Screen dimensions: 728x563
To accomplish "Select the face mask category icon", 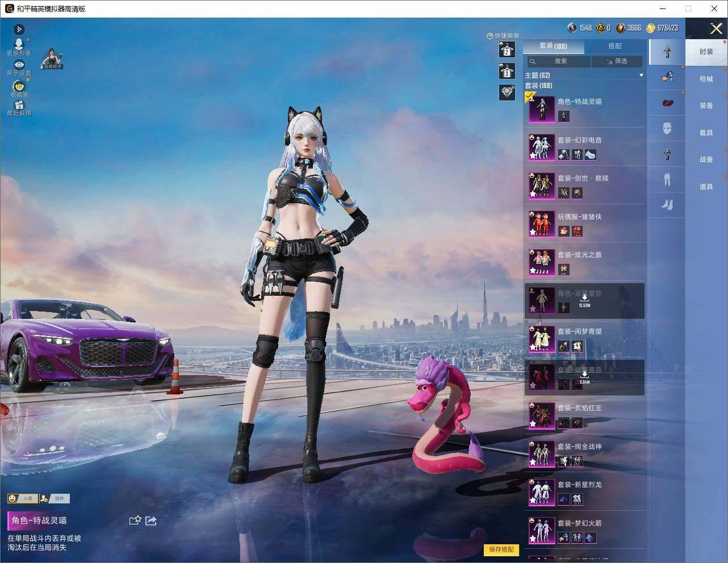I will (667, 128).
